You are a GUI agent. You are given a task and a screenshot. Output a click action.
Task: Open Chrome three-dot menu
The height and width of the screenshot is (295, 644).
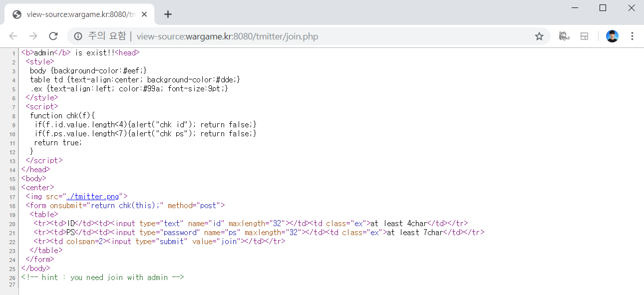click(632, 36)
